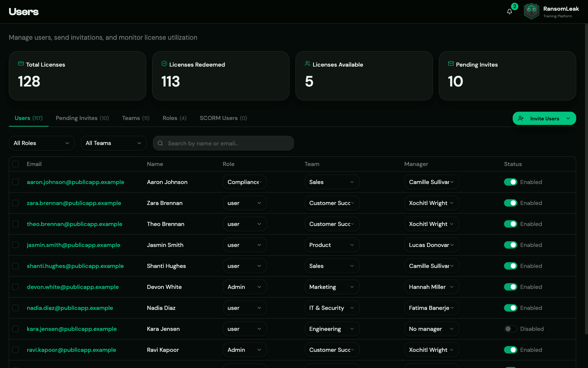588x368 pixels.
Task: Open devon.white@publicapp.example email link
Action: 73,287
